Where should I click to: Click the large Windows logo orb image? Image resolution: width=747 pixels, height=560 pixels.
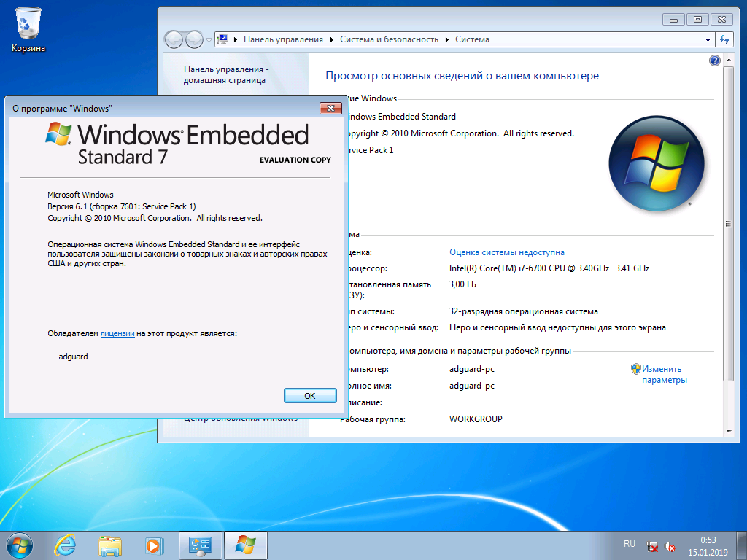[x=657, y=163]
